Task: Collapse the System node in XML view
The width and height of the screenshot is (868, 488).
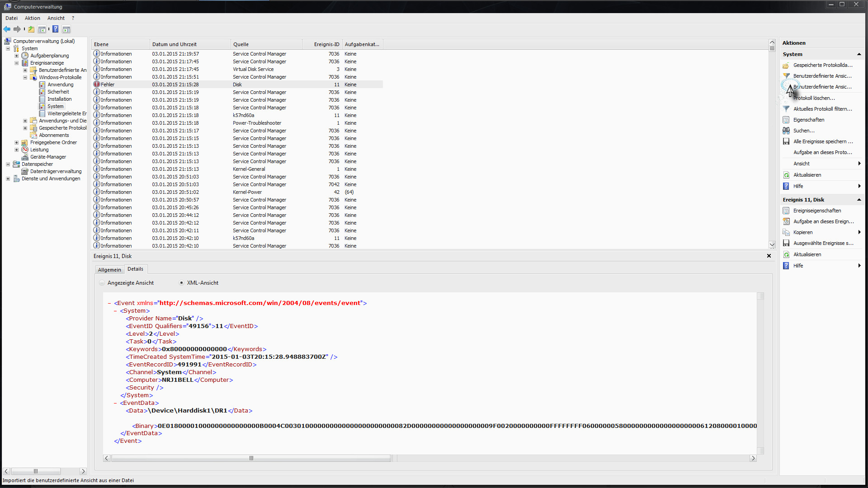Action: [x=116, y=311]
